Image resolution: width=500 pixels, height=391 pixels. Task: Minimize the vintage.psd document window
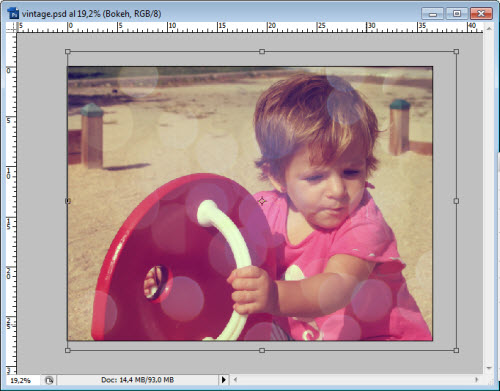pos(433,14)
